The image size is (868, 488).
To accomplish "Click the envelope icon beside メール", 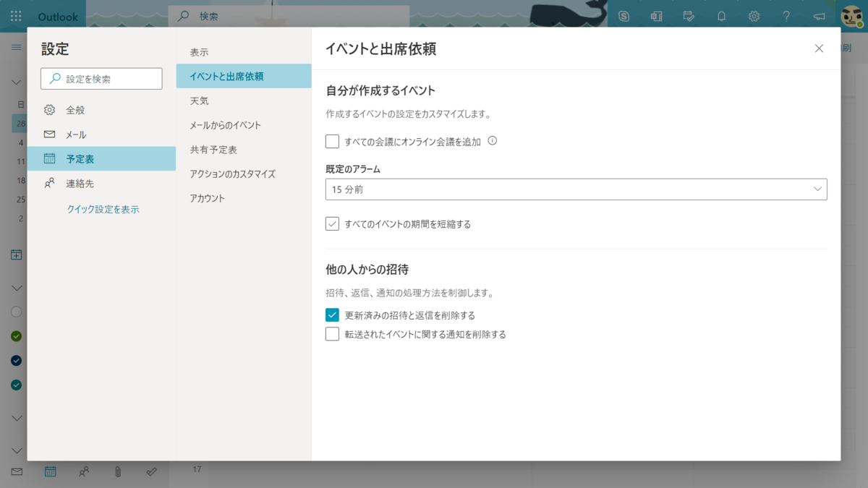I will coord(49,134).
